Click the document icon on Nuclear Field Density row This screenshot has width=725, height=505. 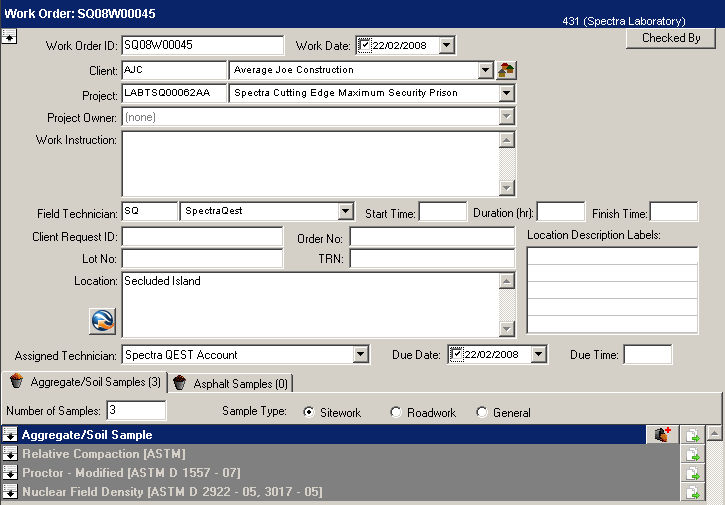[691, 492]
